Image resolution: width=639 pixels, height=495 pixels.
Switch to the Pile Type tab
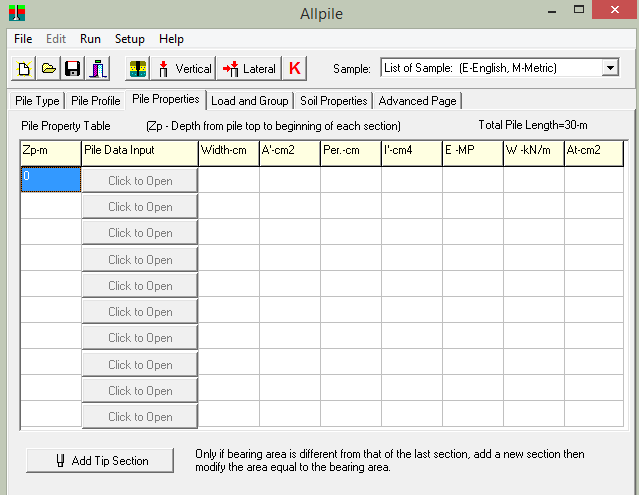click(35, 101)
